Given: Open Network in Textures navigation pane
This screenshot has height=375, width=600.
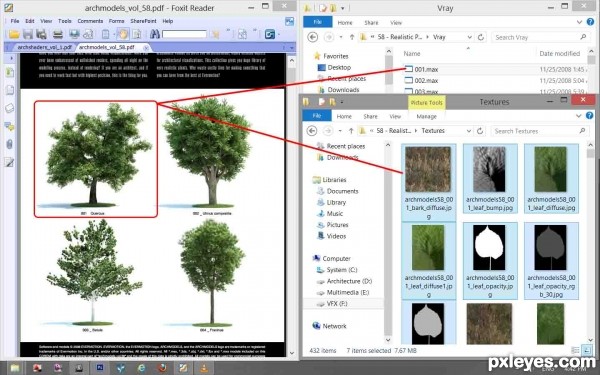Looking at the screenshot, I should pyautogui.click(x=329, y=326).
